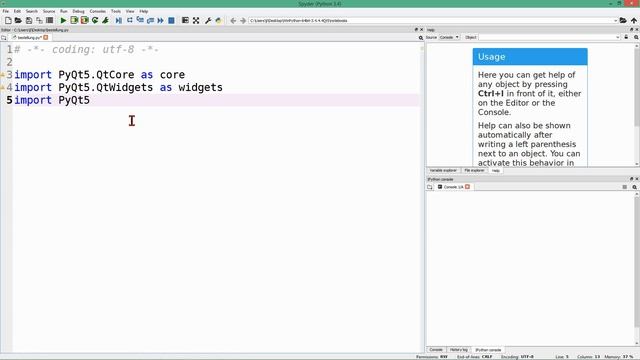Lock the Help pane with padlock icon
This screenshot has width=640, height=360.
(626, 37)
